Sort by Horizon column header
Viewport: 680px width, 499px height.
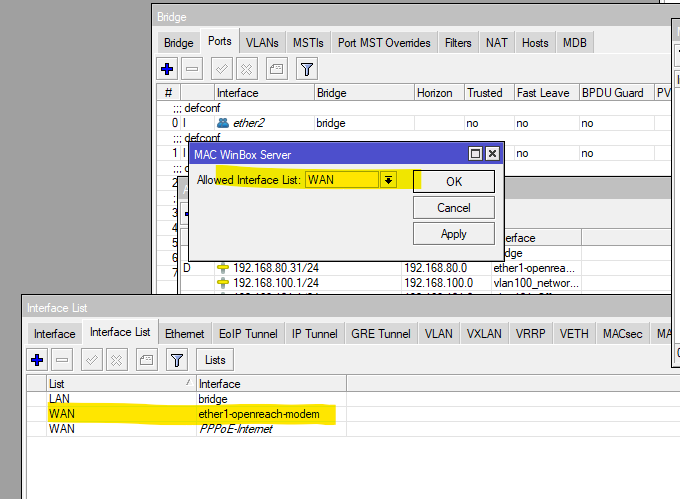[x=439, y=93]
